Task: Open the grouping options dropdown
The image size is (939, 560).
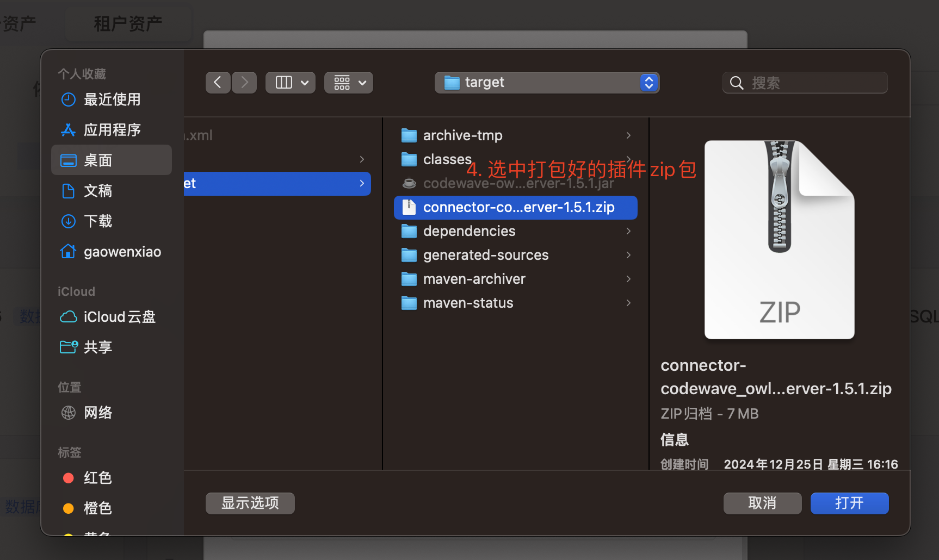Action: [x=349, y=83]
